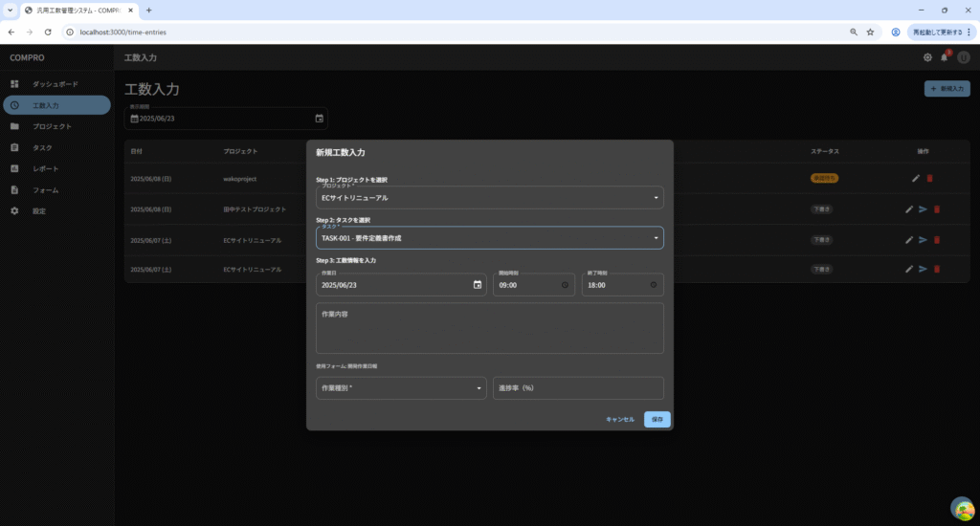This screenshot has width=980, height=526.
Task: Click the 下書き chip in 田中テストプロジェクト row
Action: 821,209
